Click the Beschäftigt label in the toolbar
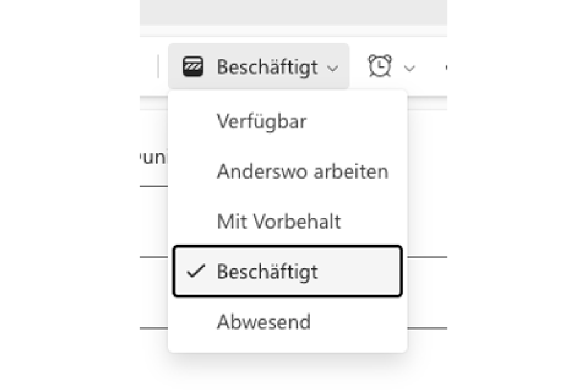The height and width of the screenshot is (392, 588). point(267,67)
